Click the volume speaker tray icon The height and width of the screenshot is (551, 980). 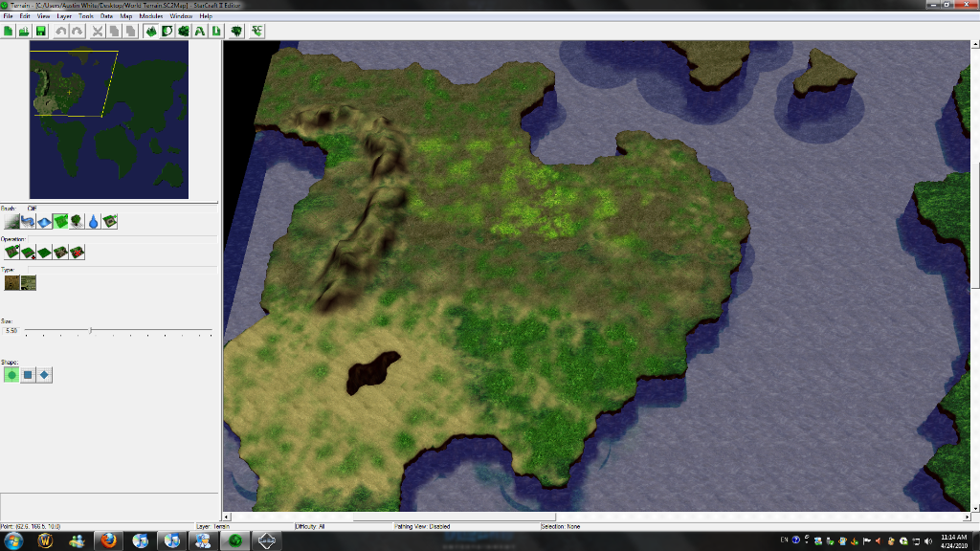[x=928, y=541]
